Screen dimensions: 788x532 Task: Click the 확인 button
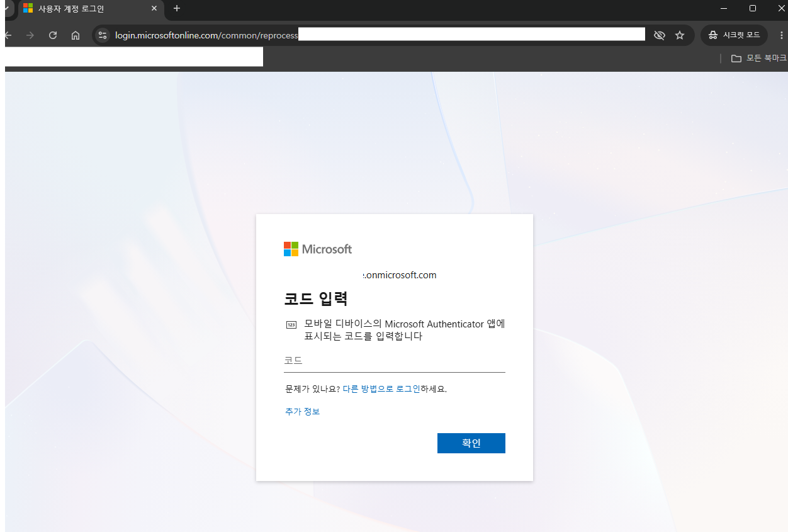(471, 443)
